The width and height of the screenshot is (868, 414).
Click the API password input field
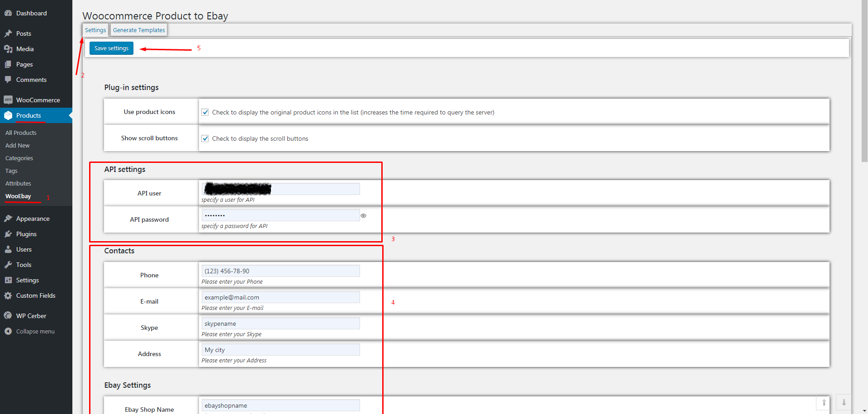point(280,215)
